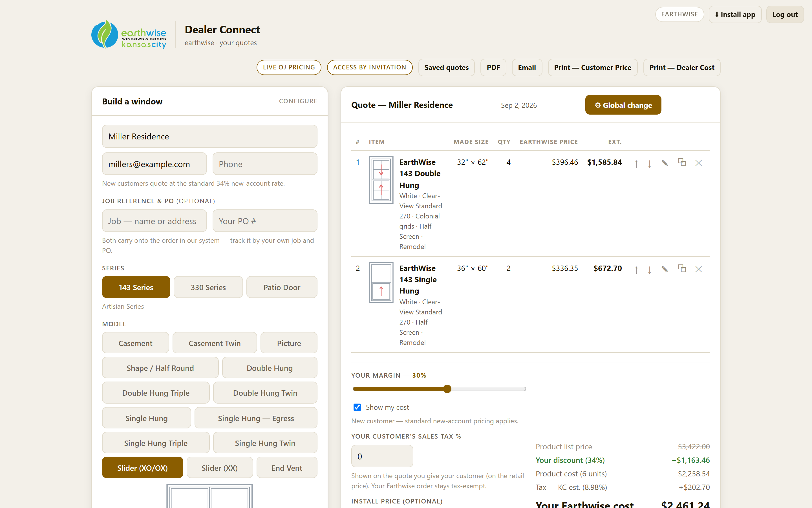This screenshot has width=812, height=508.
Task: Duplicate item 1 Double Hung
Action: pos(682,163)
